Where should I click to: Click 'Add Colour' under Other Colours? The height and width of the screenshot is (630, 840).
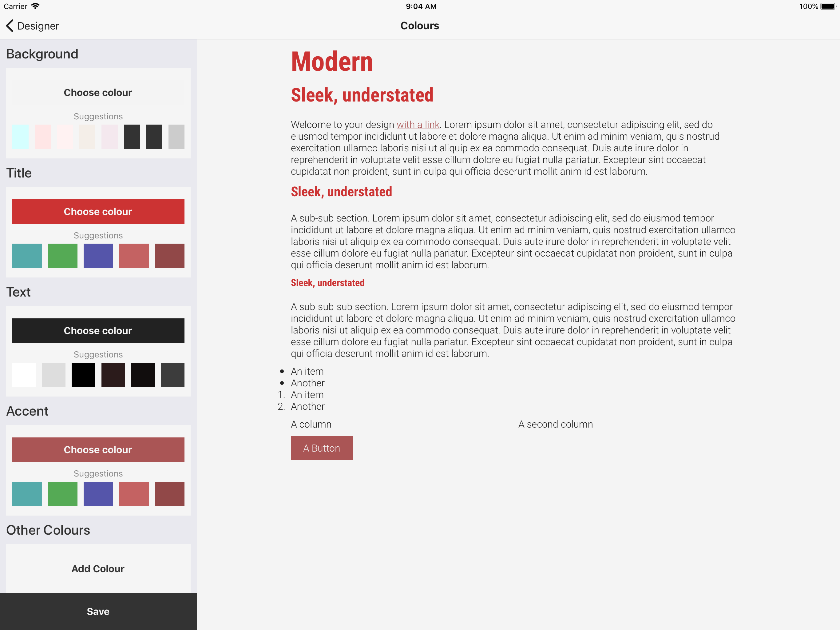point(98,568)
